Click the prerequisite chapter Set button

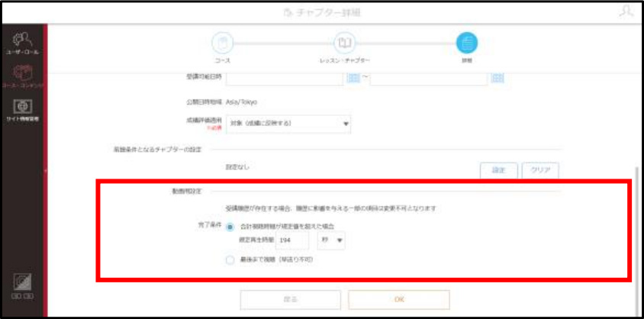498,170
